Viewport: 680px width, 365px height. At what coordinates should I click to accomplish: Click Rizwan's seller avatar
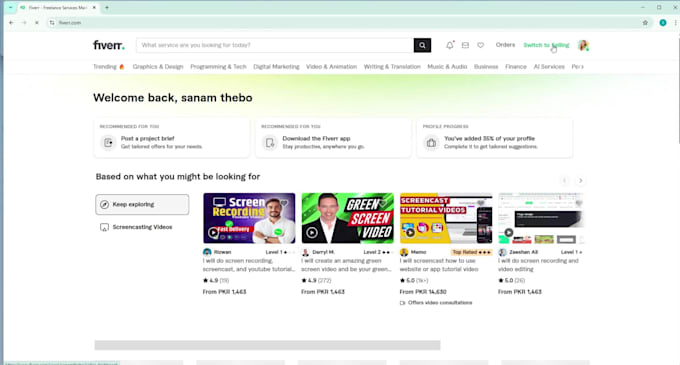tap(207, 252)
